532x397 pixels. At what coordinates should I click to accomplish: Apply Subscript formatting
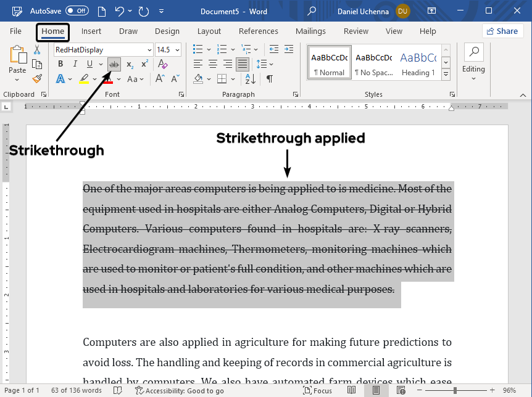pos(130,64)
